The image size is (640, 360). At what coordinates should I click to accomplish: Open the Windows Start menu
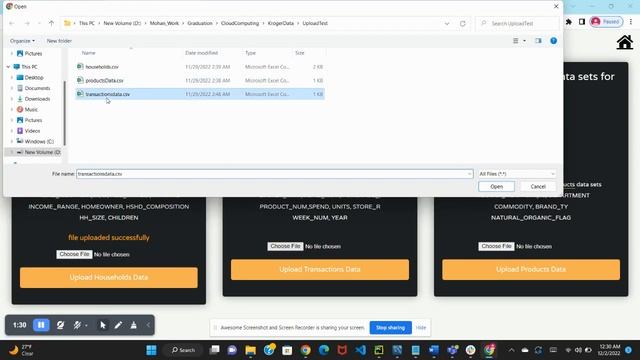tap(151, 350)
